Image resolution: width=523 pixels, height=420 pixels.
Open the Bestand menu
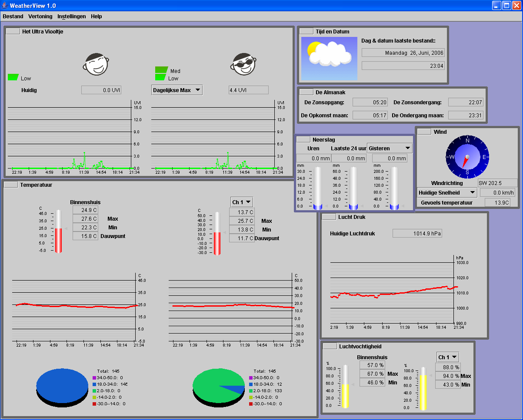(x=13, y=17)
